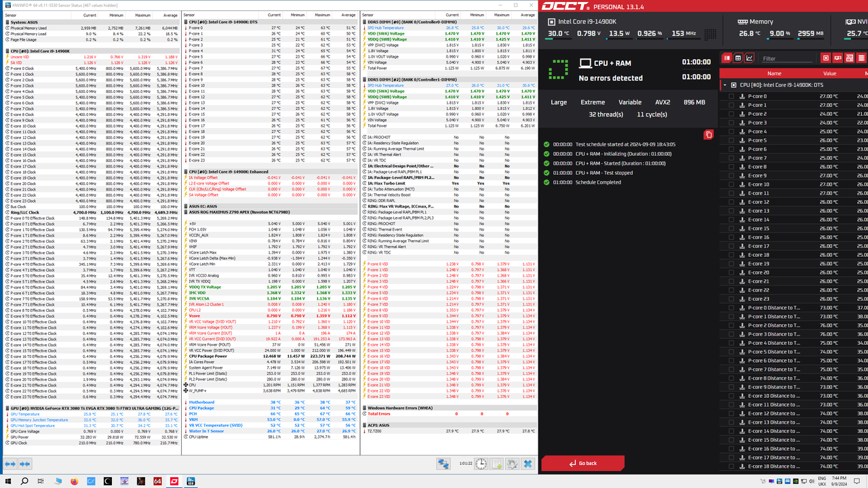
Task: Tick the E-core 23 checkbox in OCCT
Action: coord(731,299)
